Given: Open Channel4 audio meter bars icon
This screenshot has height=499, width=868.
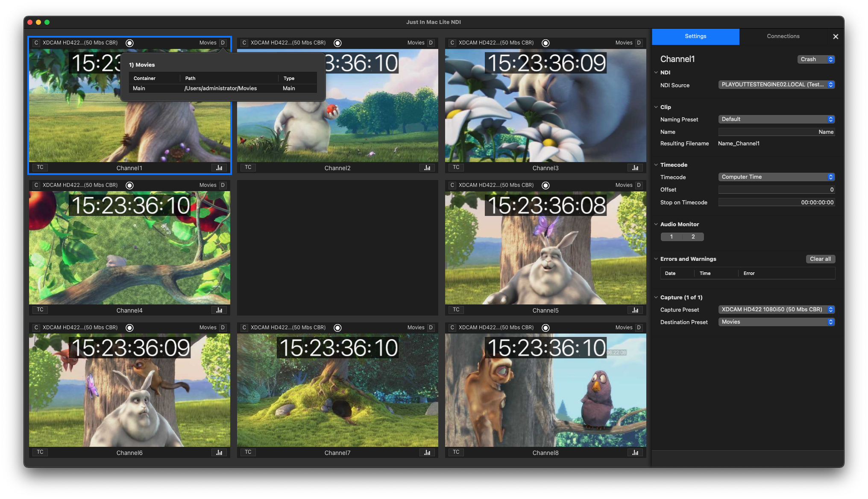Looking at the screenshot, I should [x=219, y=310].
